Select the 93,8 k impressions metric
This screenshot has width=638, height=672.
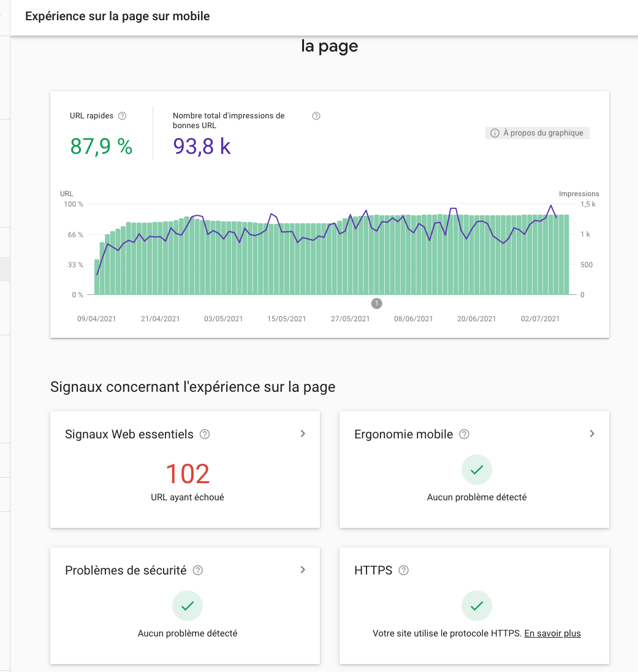tap(202, 147)
